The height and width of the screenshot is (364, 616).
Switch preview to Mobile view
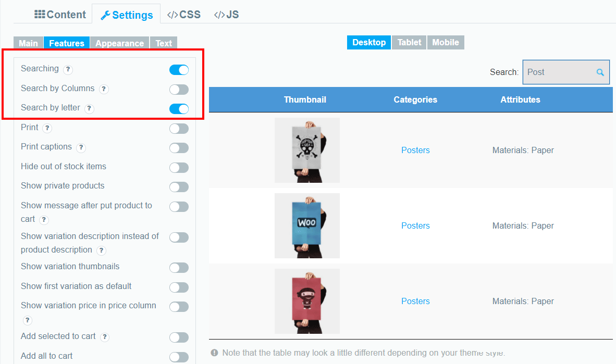(446, 42)
